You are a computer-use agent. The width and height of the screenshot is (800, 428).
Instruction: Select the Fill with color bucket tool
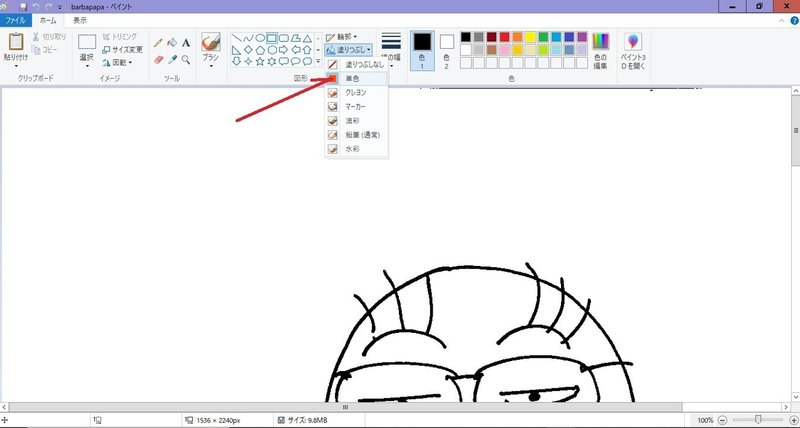(x=172, y=43)
